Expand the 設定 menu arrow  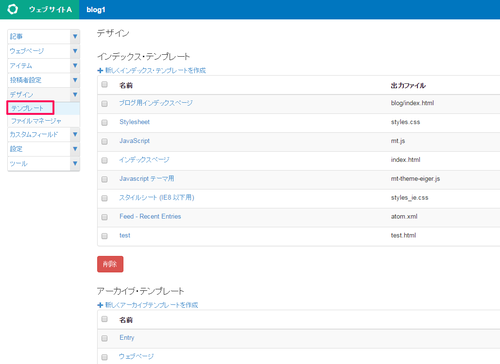coord(75,149)
